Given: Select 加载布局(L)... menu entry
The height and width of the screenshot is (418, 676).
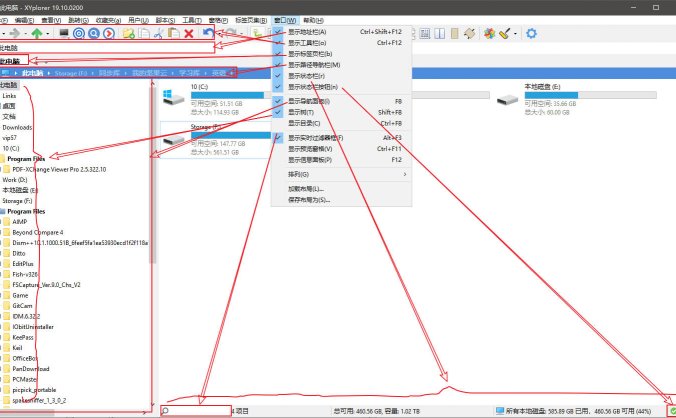Looking at the screenshot, I should point(341,189).
